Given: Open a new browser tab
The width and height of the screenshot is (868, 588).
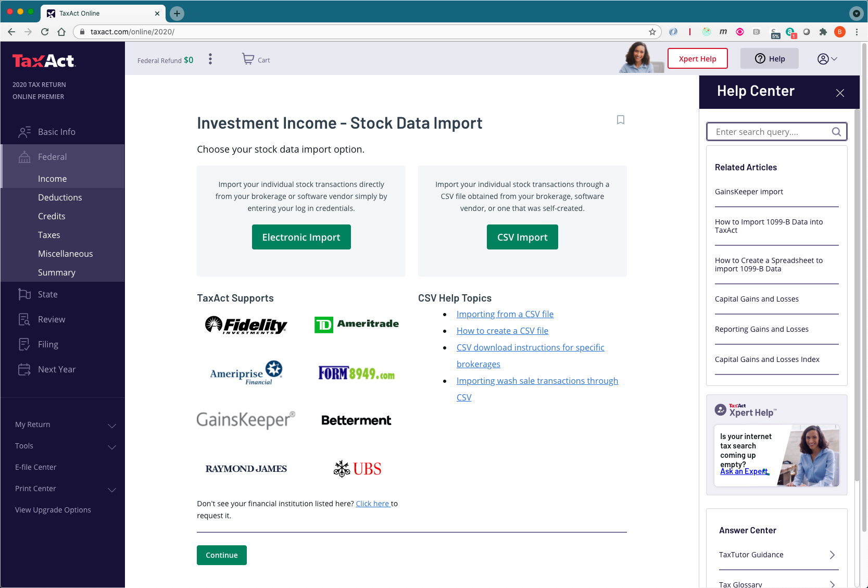Looking at the screenshot, I should tap(177, 14).
